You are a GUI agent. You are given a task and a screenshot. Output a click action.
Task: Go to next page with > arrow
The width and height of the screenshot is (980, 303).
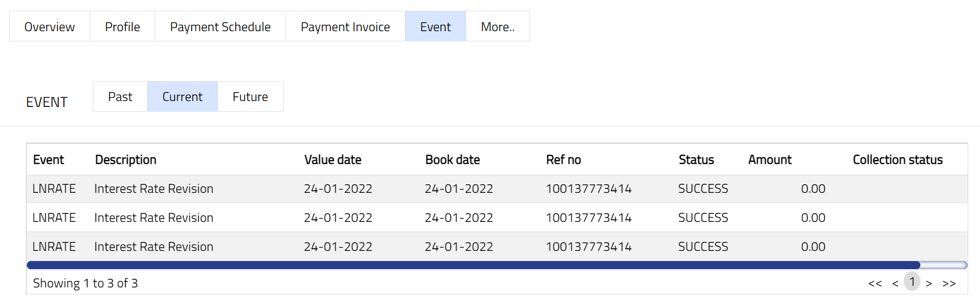(929, 283)
